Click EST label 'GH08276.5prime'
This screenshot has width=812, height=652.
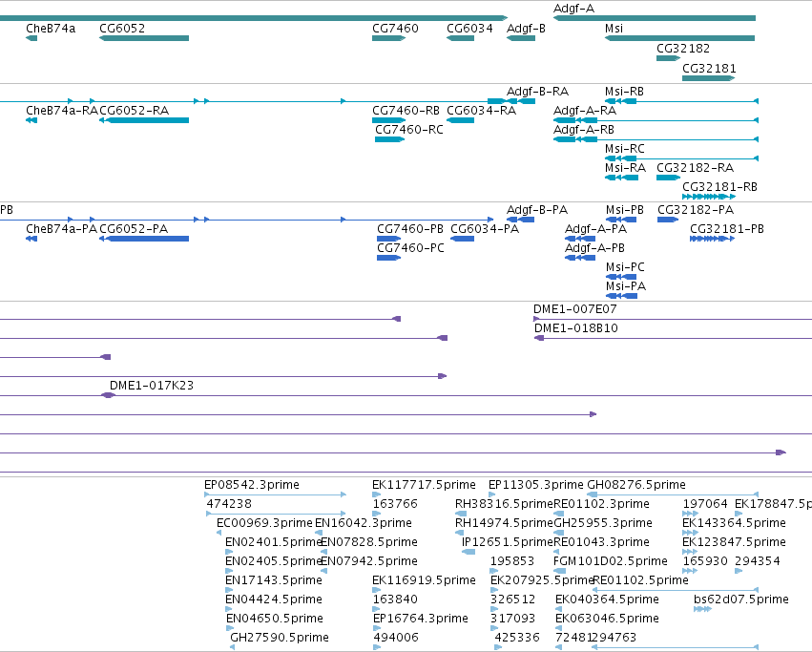[636, 485]
